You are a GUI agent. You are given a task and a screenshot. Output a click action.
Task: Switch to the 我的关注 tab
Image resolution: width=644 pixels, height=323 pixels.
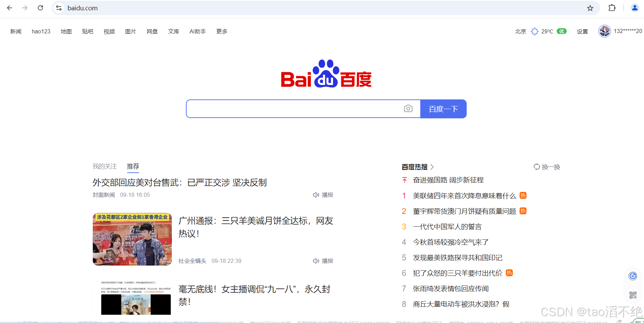point(104,166)
